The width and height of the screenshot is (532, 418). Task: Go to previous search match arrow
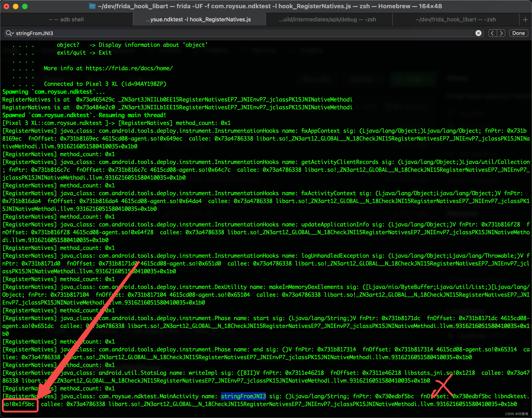pos(492,33)
